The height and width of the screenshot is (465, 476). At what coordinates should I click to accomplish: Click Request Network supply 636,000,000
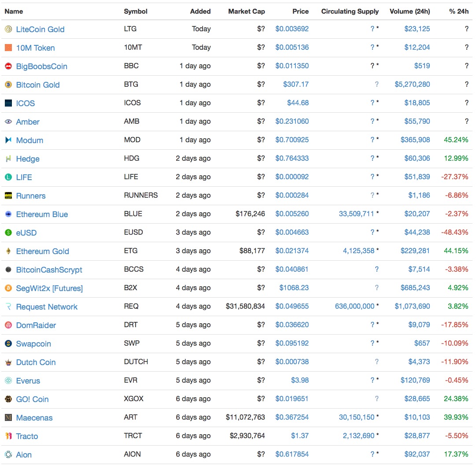(x=354, y=306)
